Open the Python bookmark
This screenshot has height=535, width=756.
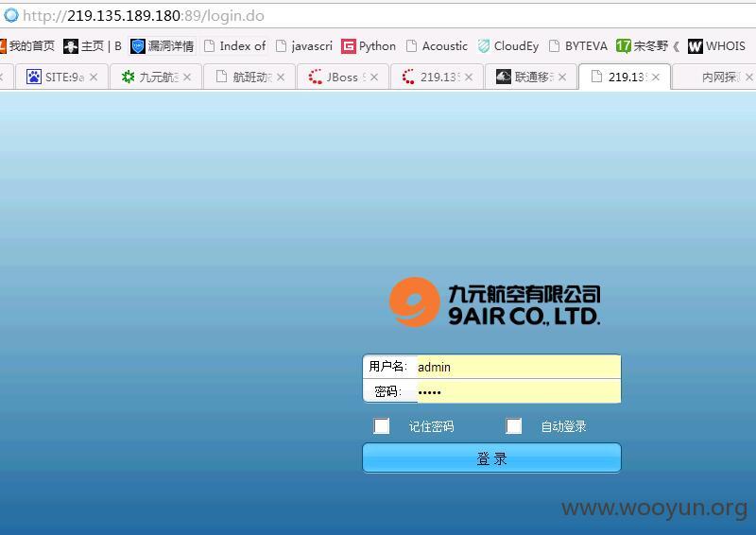[x=369, y=45]
